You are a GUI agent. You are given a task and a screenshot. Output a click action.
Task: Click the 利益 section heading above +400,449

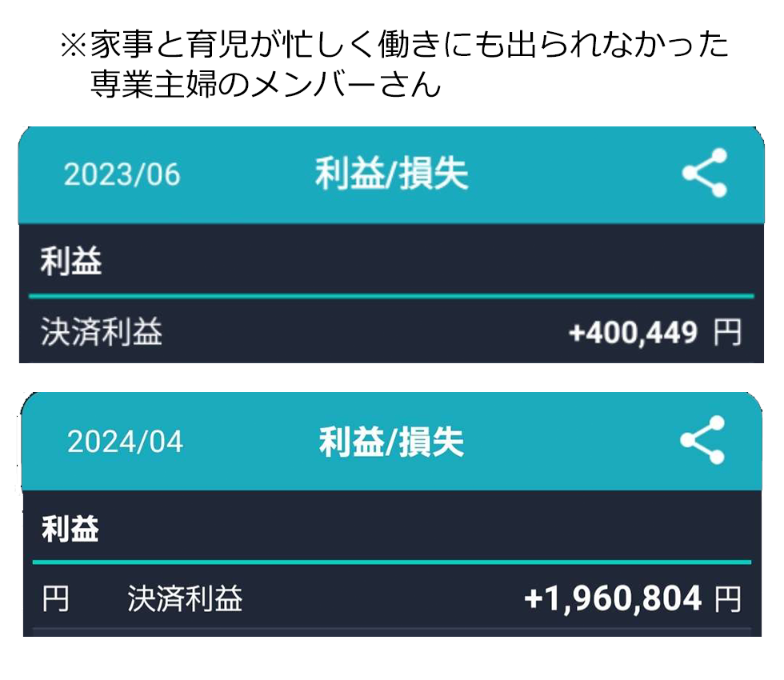tap(71, 262)
